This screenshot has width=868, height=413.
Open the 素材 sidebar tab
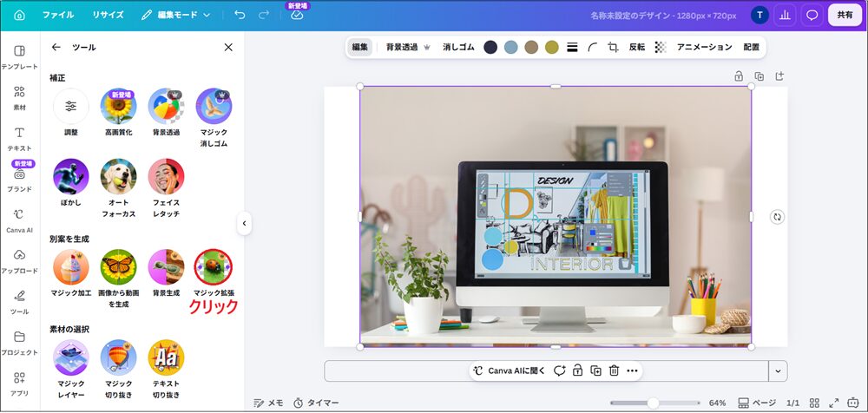19,98
